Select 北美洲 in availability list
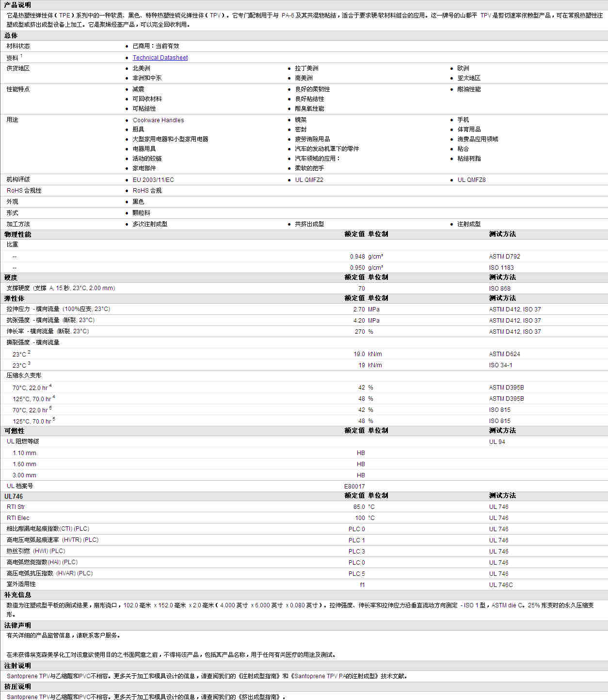 (x=142, y=68)
